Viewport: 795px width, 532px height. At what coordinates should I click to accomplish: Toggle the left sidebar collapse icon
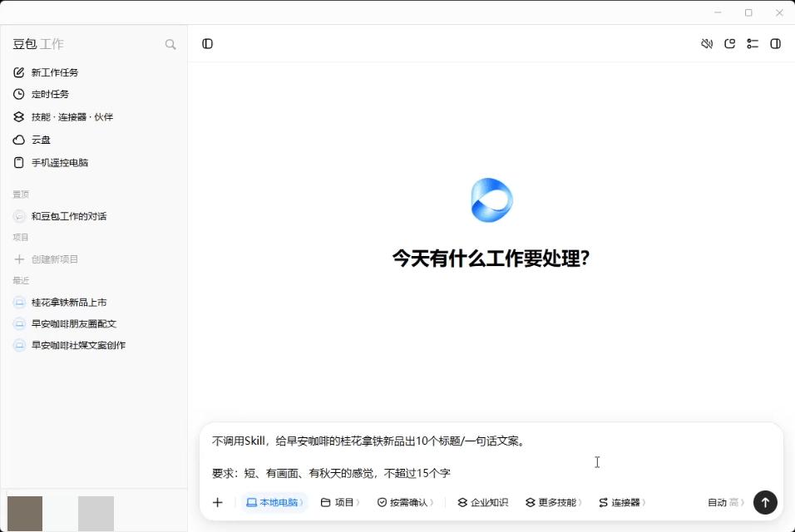pyautogui.click(x=207, y=43)
